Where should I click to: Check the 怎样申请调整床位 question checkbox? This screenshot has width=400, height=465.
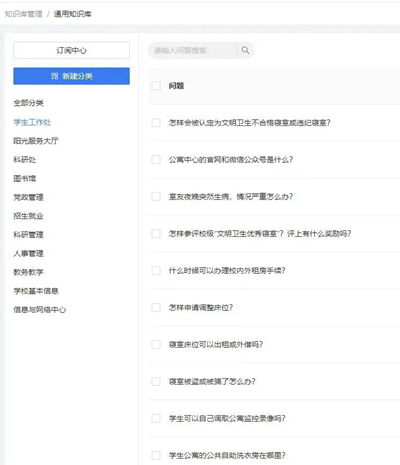click(156, 307)
